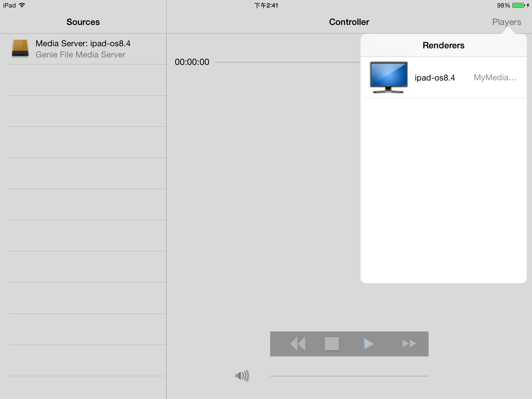Viewport: 532px width, 399px height.
Task: Click the Sources panel title
Action: point(83,22)
